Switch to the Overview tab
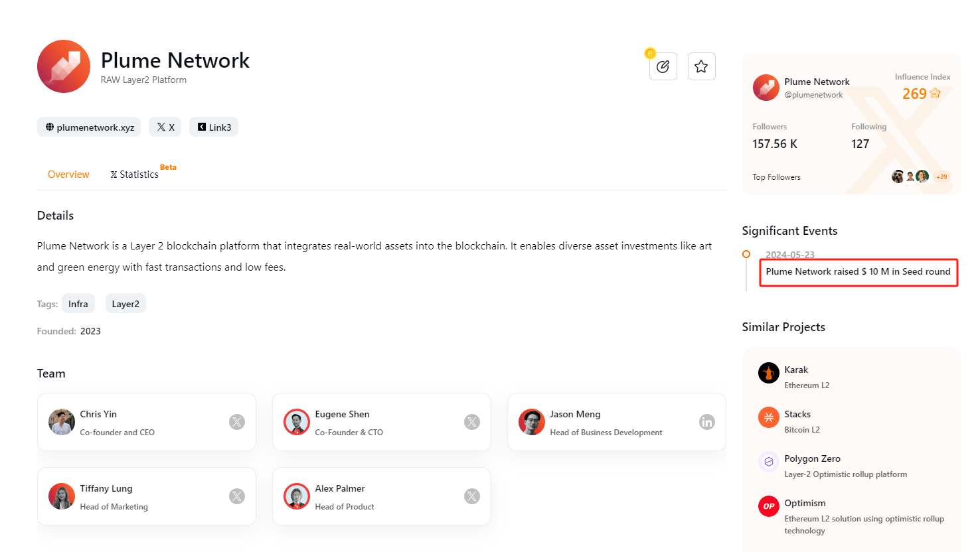Screen dimensions: 980x552 tap(68, 174)
